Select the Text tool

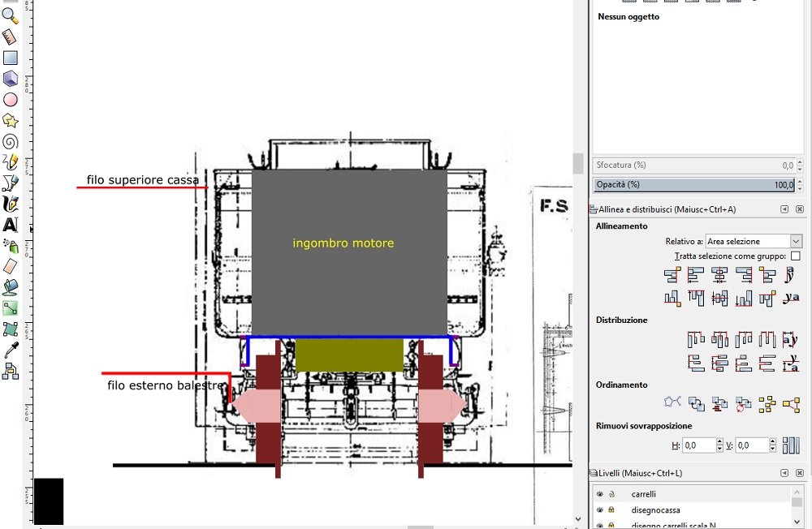click(x=10, y=225)
